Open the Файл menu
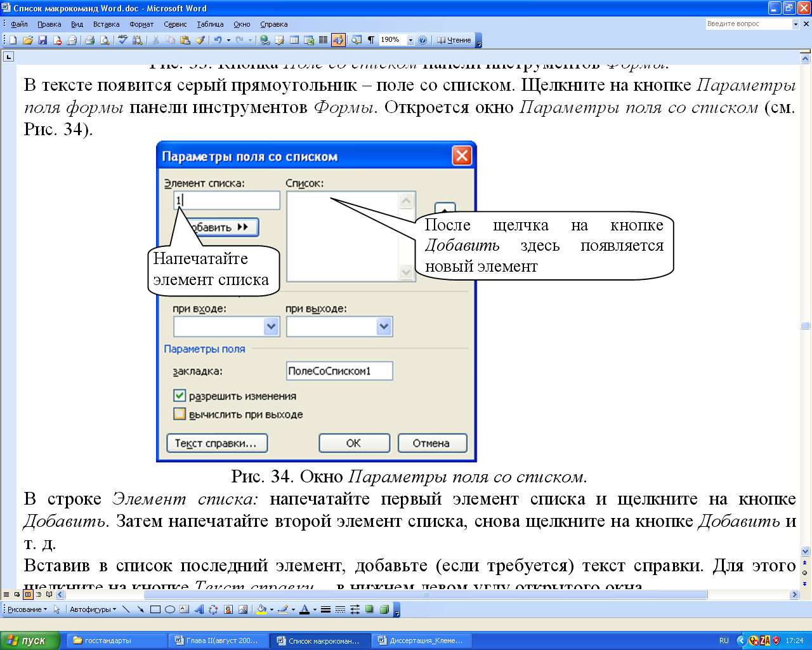The image size is (812, 650). tap(19, 24)
